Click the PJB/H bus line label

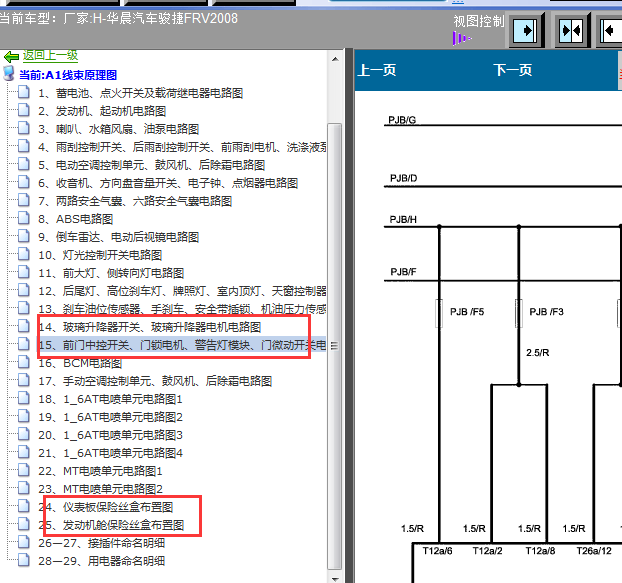403,220
